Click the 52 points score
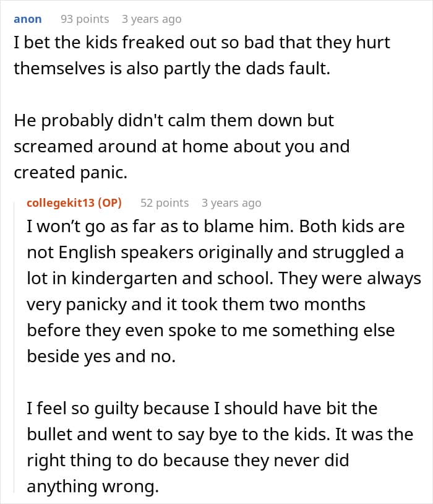The image size is (433, 504). [165, 203]
